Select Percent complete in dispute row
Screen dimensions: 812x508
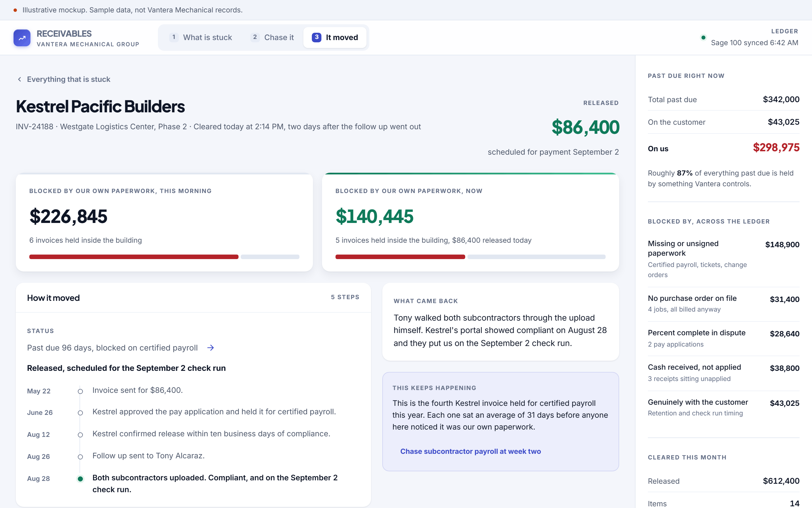[723, 338]
